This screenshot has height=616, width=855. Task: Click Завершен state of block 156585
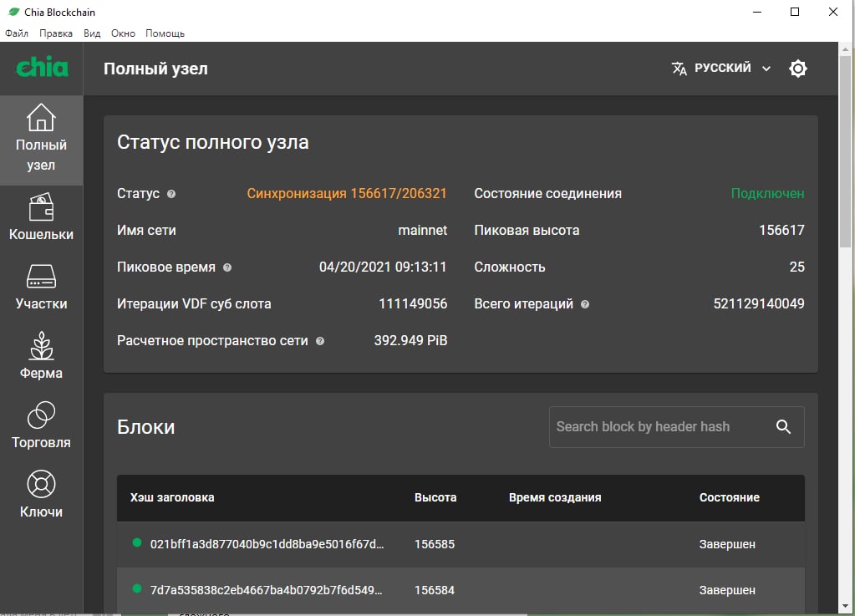(x=727, y=544)
